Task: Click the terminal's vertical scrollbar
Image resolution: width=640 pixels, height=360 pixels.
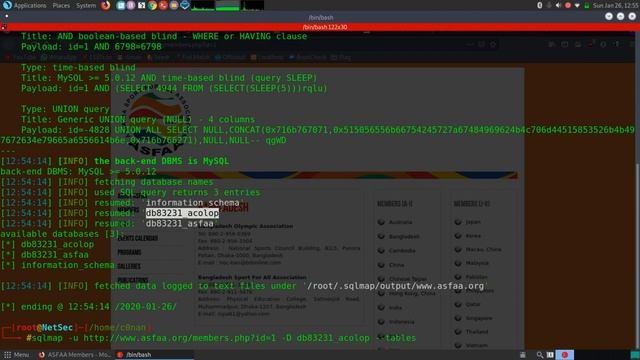Action: [x=638, y=190]
